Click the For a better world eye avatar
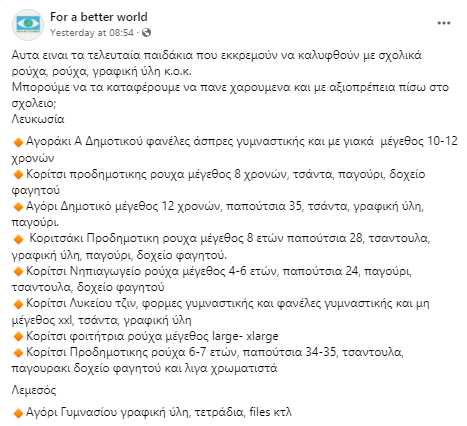The height and width of the screenshot is (426, 467). tap(28, 25)
